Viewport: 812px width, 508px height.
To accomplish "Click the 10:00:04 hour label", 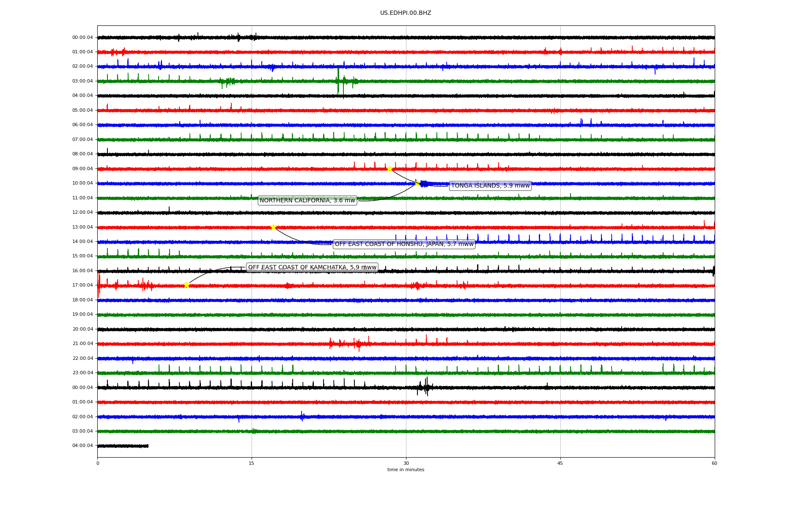I will [x=82, y=183].
